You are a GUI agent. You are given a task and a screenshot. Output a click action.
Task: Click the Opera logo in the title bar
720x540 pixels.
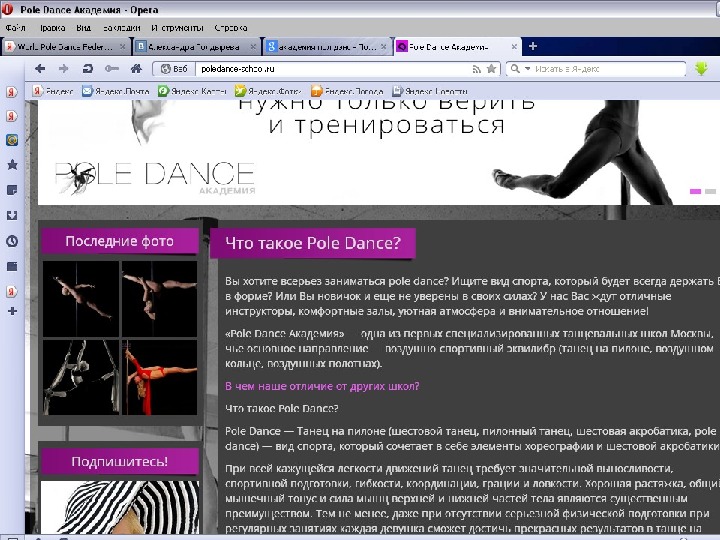7,9
